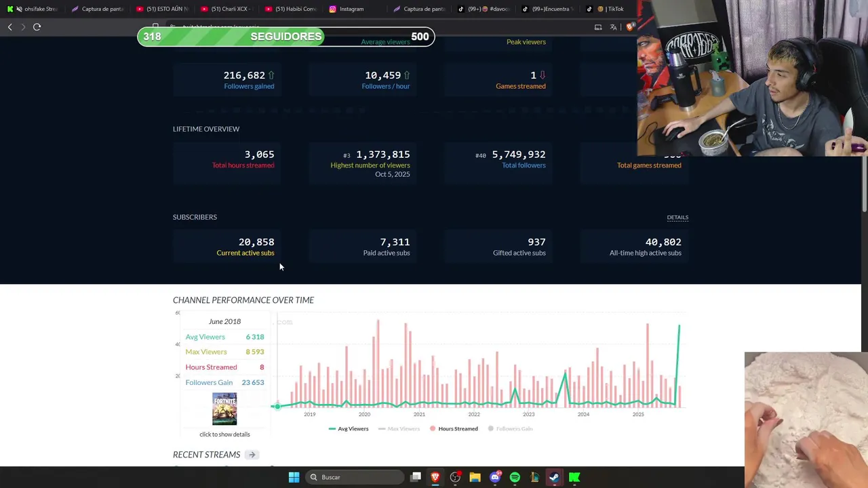Switch to the Encuentra TikTok tab
868x488 pixels.
click(x=548, y=9)
